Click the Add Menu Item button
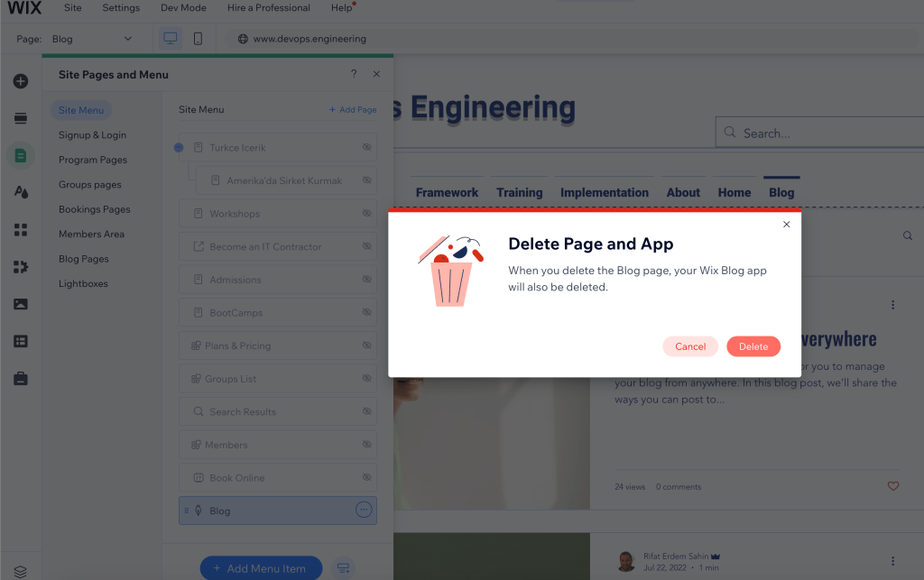 tap(261, 568)
